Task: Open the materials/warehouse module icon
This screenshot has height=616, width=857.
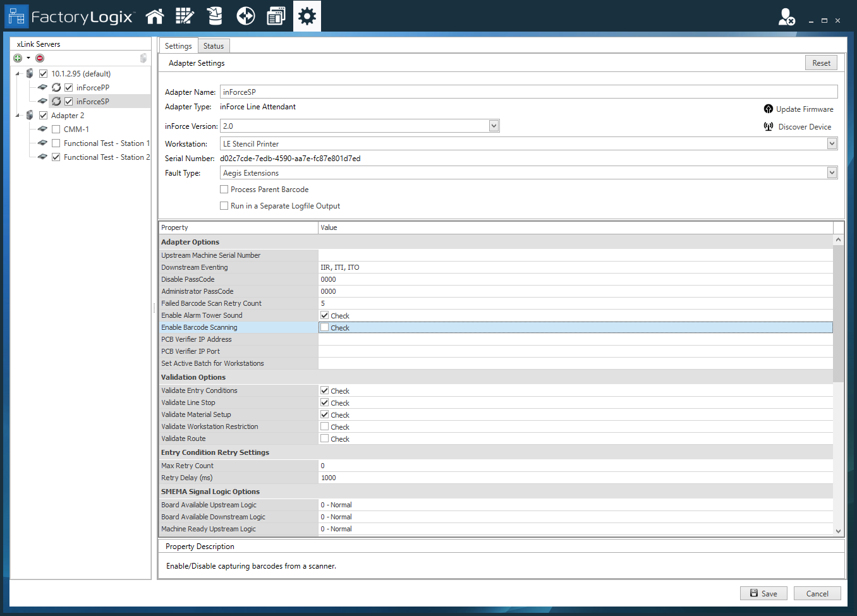Action: click(x=214, y=16)
